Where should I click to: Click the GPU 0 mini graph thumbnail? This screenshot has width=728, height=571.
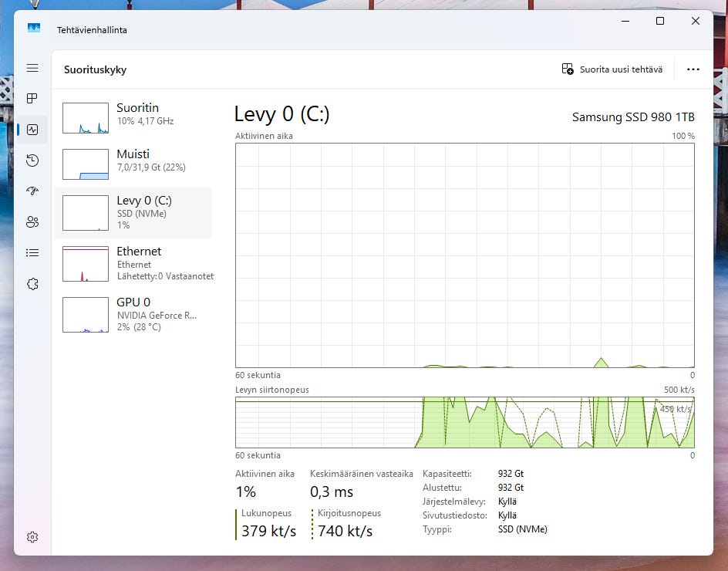pos(86,315)
